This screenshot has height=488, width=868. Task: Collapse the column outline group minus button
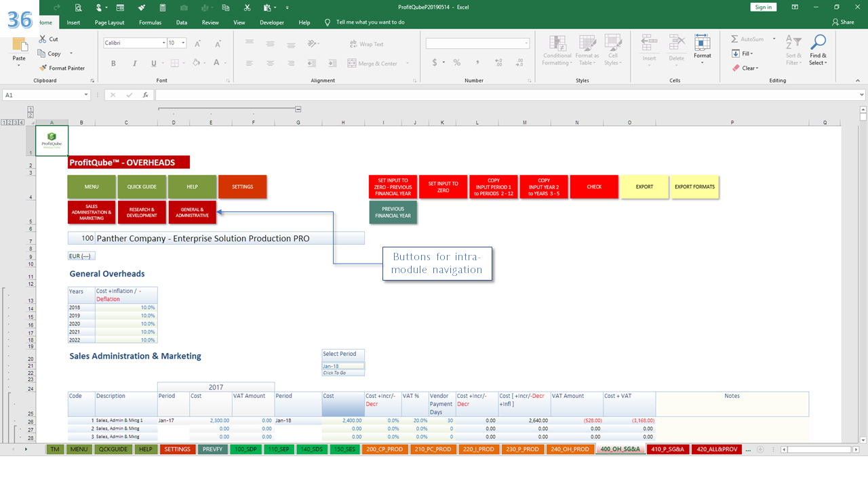(x=298, y=109)
